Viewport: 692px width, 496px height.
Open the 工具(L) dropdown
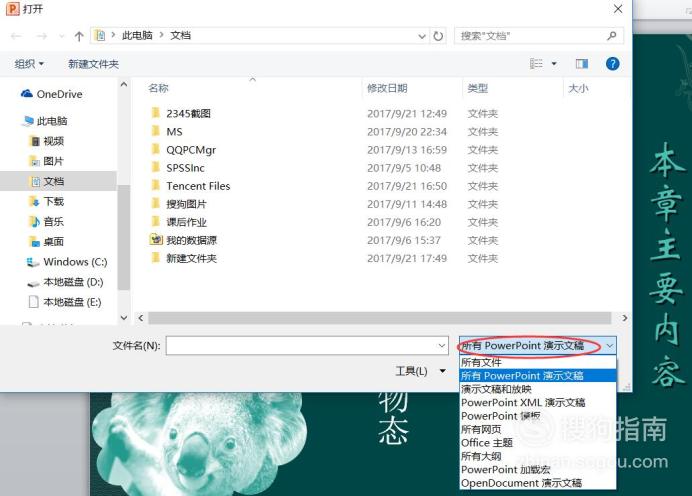click(420, 371)
